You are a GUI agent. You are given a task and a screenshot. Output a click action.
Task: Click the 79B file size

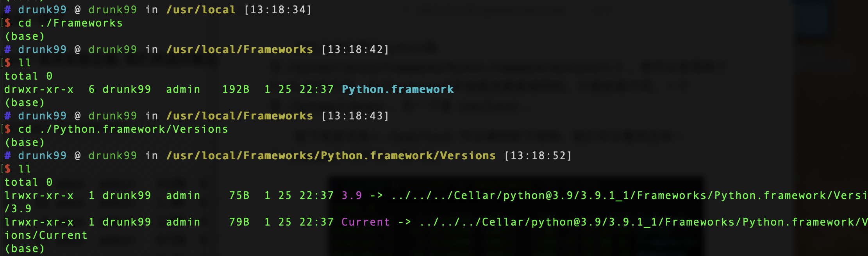pos(239,222)
